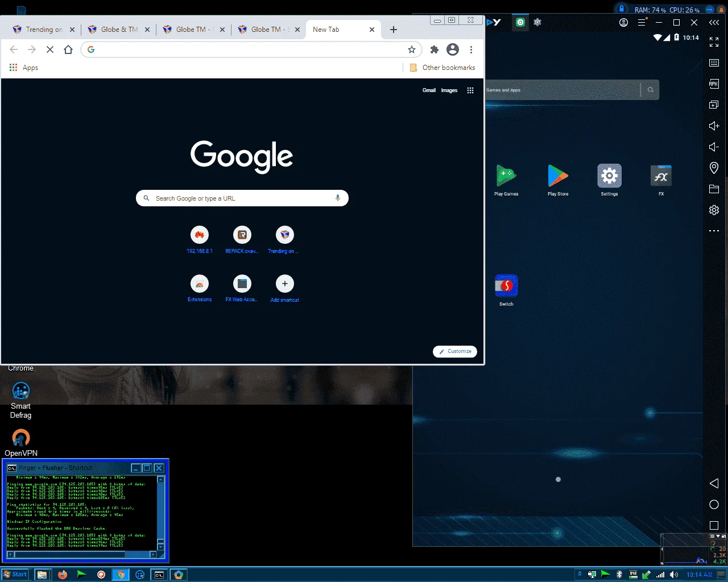The width and height of the screenshot is (728, 582).
Task: Open the Extensions shortcut tile
Action: [x=200, y=288]
